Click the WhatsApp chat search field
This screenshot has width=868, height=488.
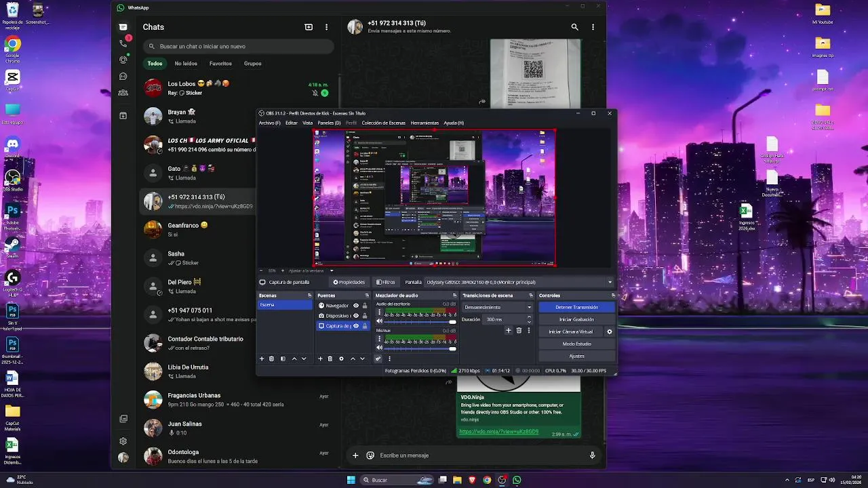[x=238, y=47]
